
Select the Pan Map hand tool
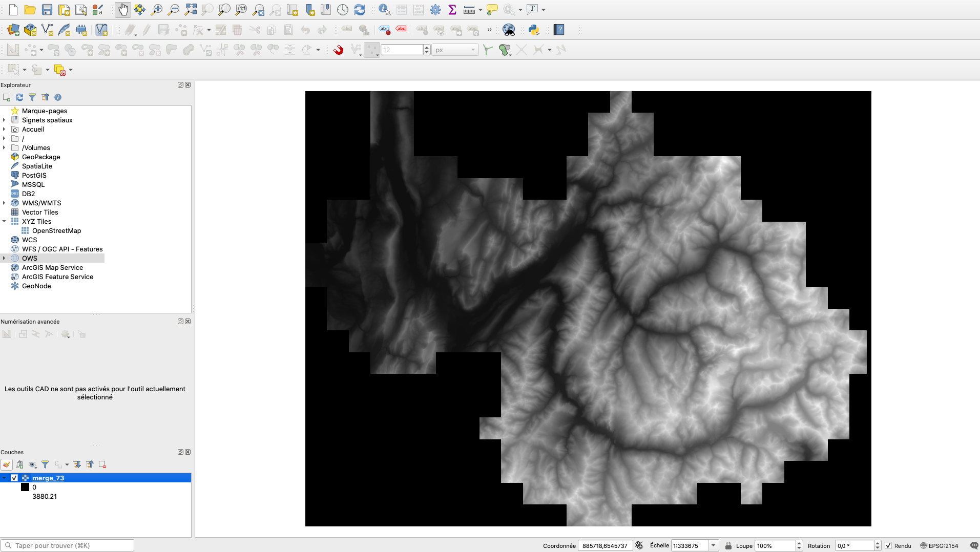tap(123, 10)
